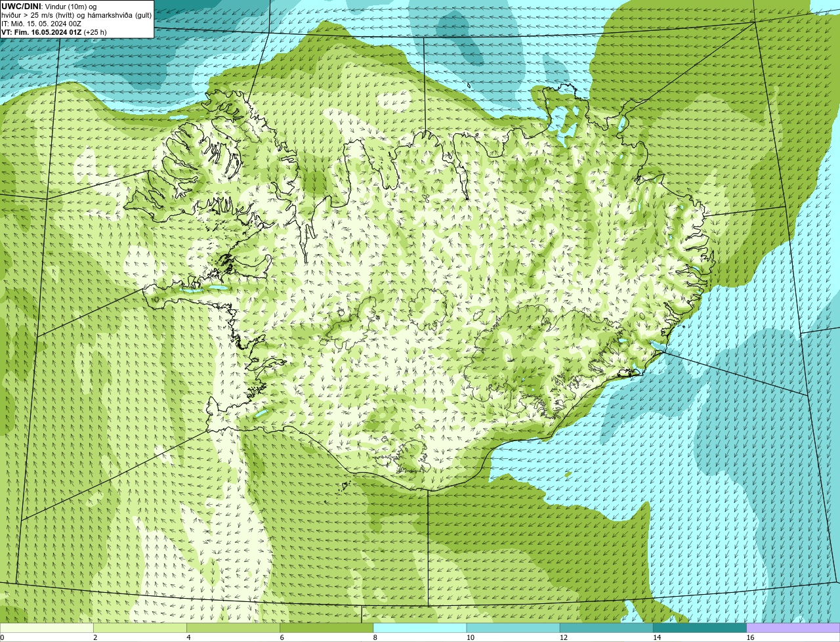
Task: Click the legend label '12'
Action: (563, 637)
